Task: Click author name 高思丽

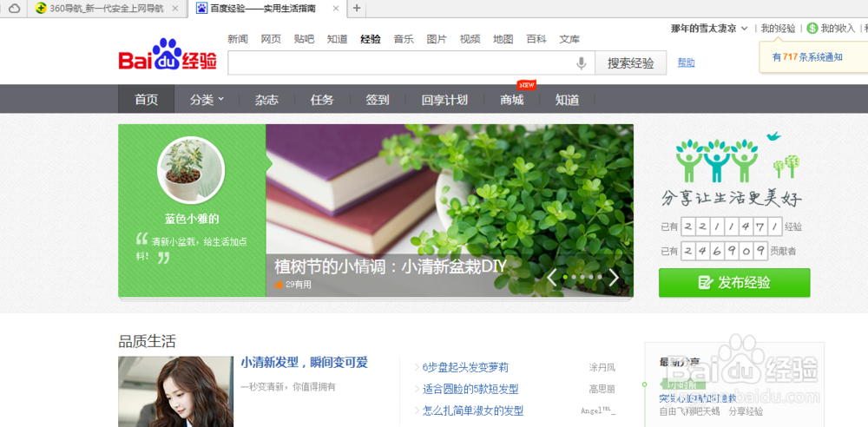Action: 602,389
